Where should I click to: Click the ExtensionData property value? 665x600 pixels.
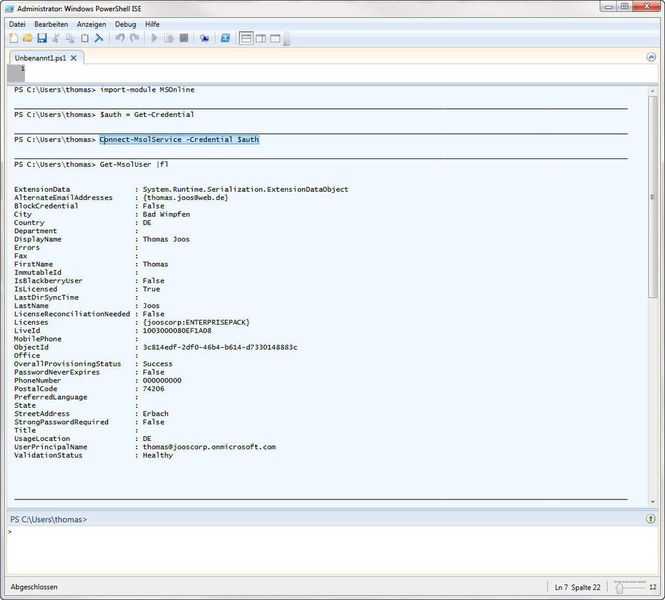coord(246,190)
